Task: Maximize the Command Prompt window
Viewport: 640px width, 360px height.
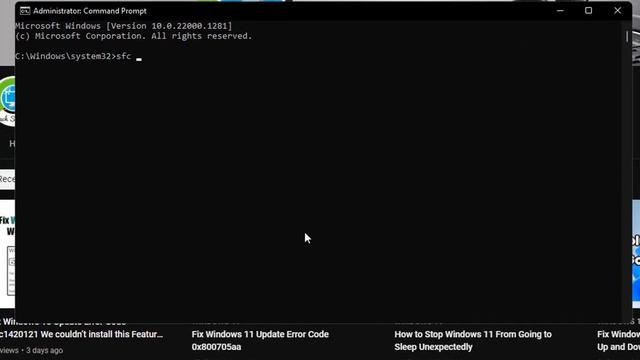Action: (x=588, y=11)
